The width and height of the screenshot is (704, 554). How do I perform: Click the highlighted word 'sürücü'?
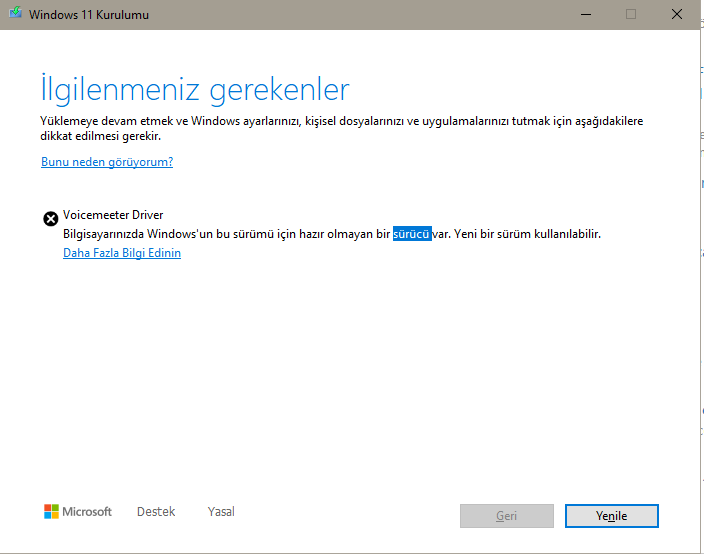412,234
